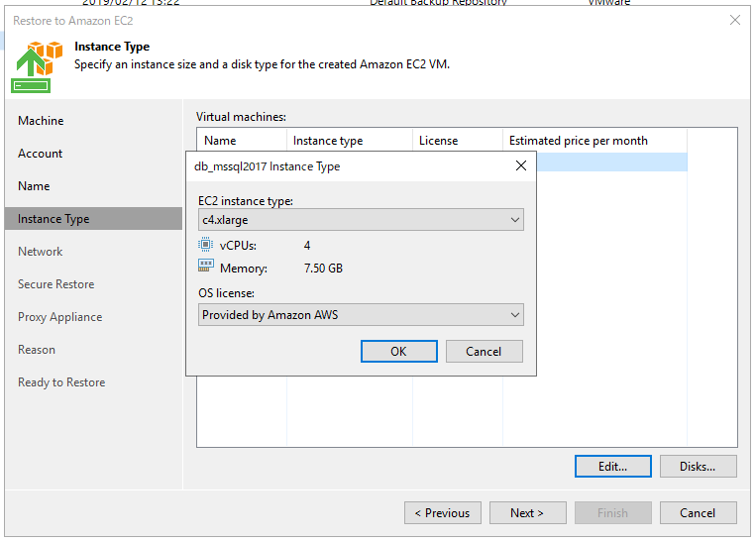This screenshot has height=542, width=756.
Task: Click the Edit... button
Action: click(612, 467)
